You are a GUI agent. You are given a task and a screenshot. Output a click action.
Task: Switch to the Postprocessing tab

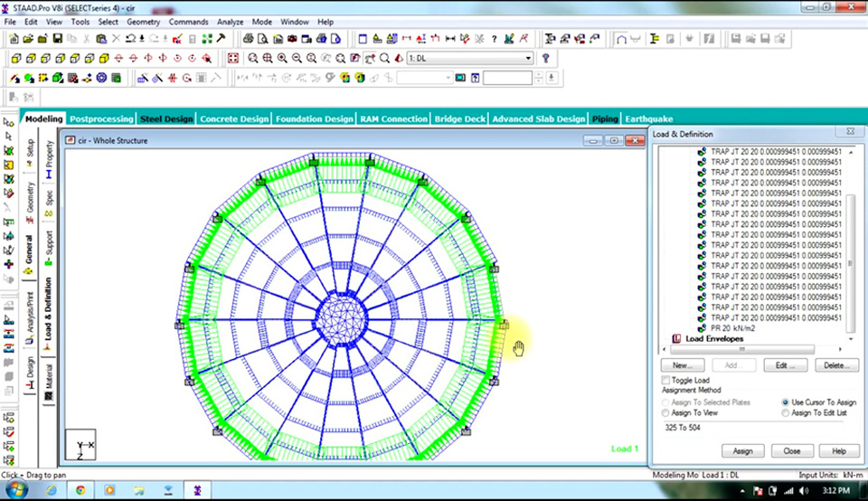[101, 118]
